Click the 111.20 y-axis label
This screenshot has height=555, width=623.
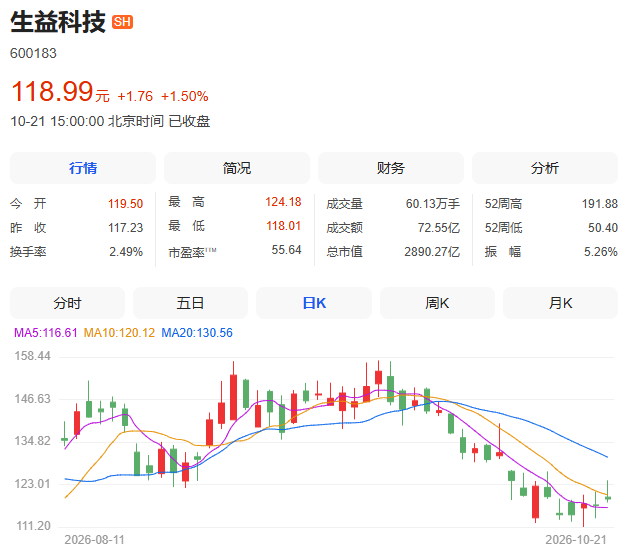[34, 526]
